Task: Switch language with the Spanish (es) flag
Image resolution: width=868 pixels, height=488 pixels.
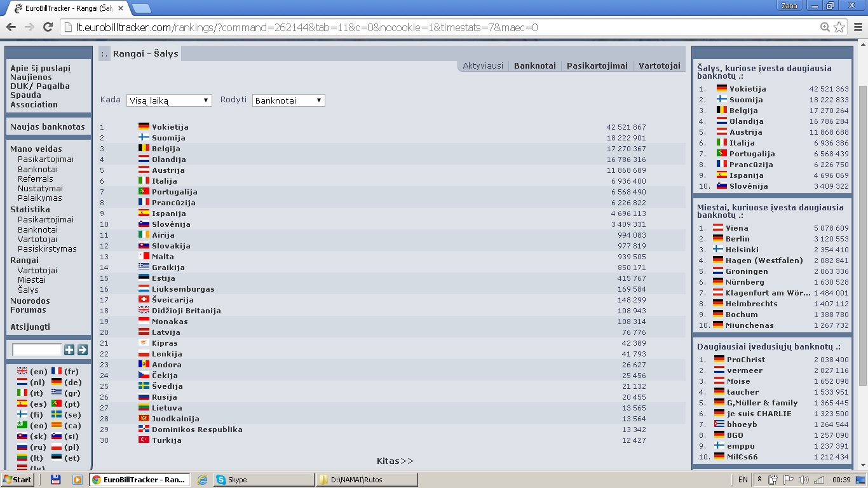Action: [22, 404]
